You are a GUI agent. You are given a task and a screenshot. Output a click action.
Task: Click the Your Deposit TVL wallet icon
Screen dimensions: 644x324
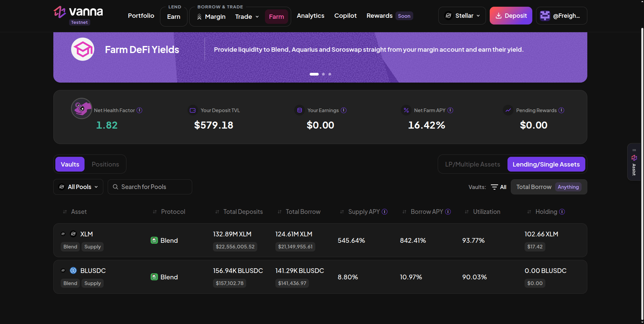[193, 110]
